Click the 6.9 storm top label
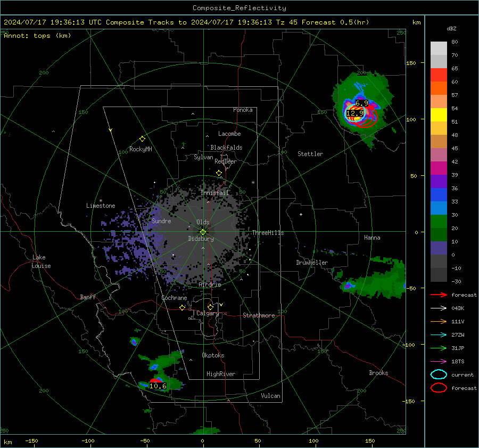479x448 pixels. tap(362, 103)
